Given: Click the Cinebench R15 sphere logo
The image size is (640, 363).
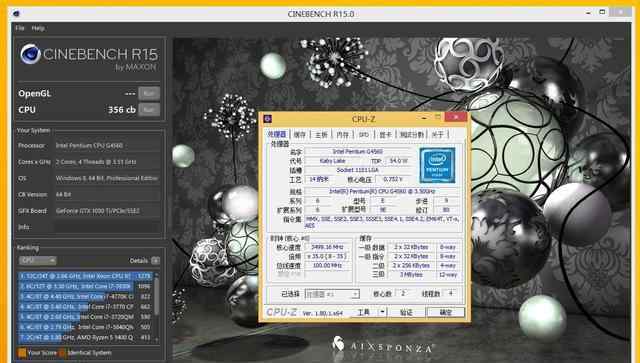Looking at the screenshot, I should click(31, 54).
